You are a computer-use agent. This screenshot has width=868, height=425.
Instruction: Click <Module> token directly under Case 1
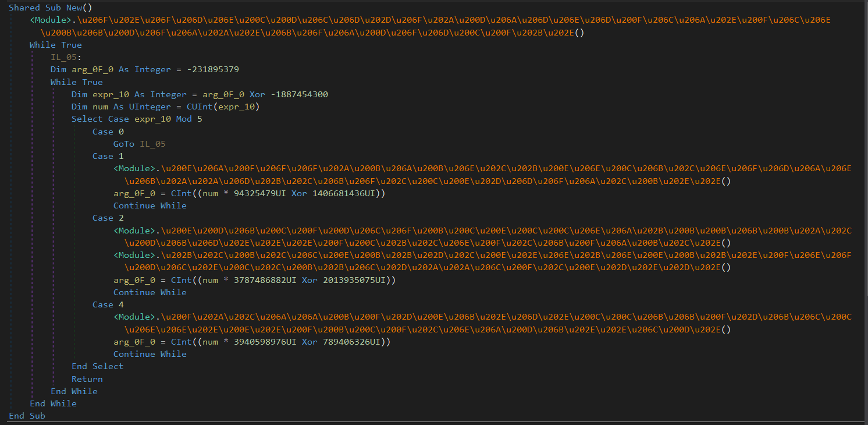134,168
